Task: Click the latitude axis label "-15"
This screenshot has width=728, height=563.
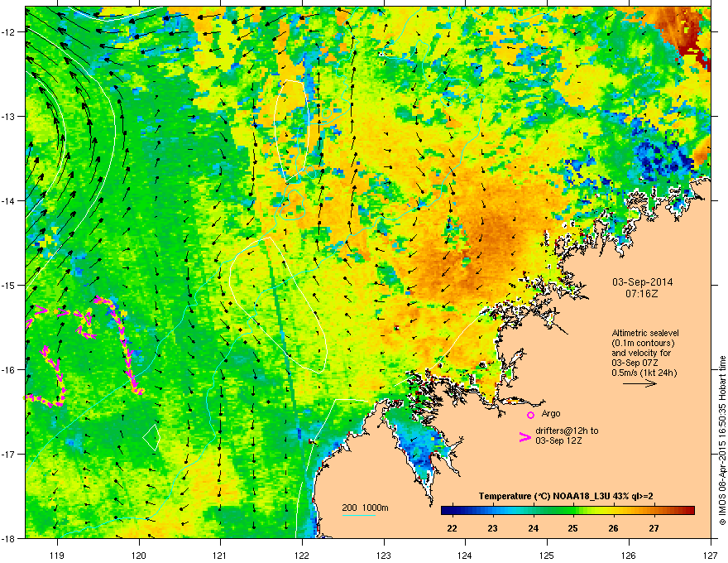Action: [x=8, y=285]
